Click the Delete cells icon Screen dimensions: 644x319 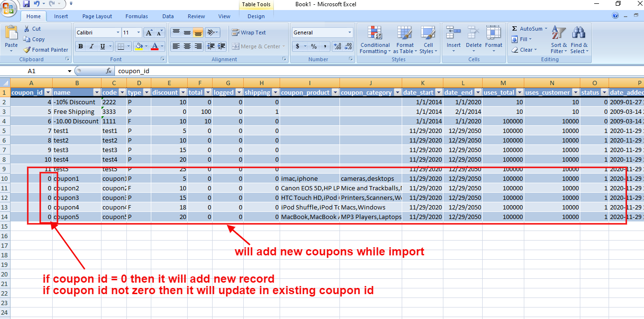(474, 33)
